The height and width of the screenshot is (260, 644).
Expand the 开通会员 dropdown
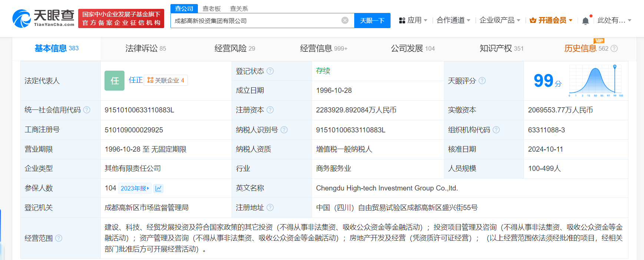coord(571,20)
